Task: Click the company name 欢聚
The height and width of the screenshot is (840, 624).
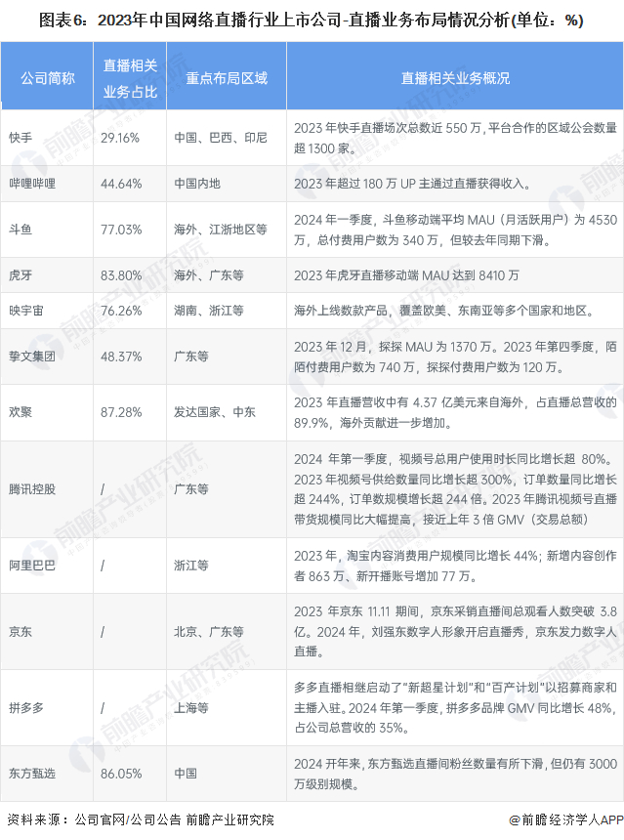Action: (21, 412)
